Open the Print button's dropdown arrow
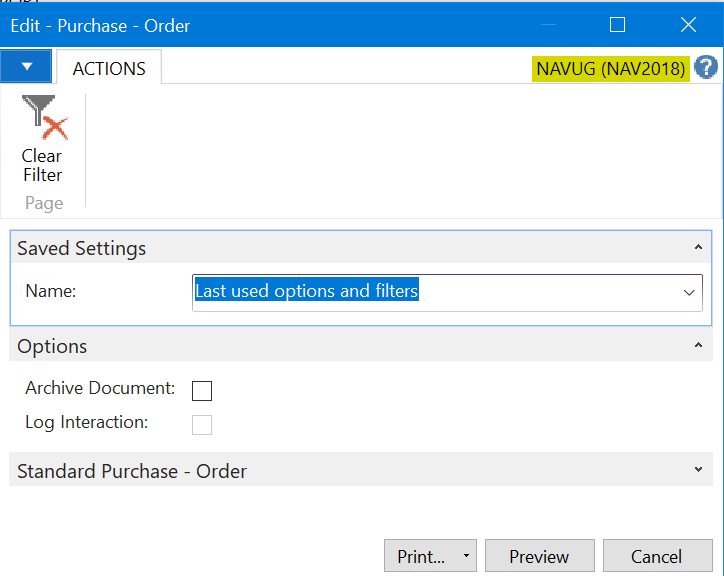This screenshot has height=576, width=724. click(x=465, y=556)
